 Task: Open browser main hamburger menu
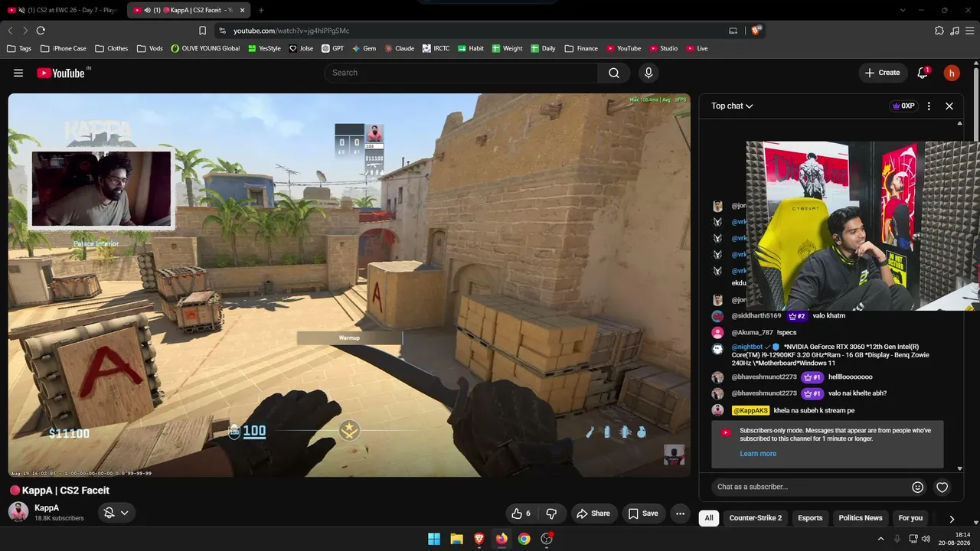point(969,31)
